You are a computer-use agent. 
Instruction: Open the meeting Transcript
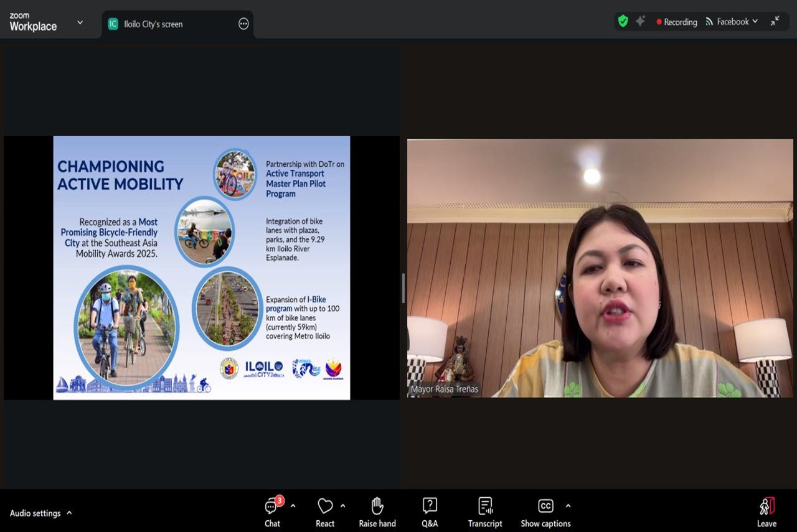click(485, 512)
